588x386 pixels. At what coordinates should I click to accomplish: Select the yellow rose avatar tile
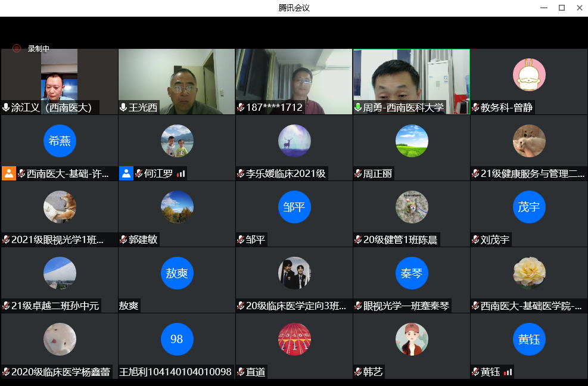tap(529, 273)
